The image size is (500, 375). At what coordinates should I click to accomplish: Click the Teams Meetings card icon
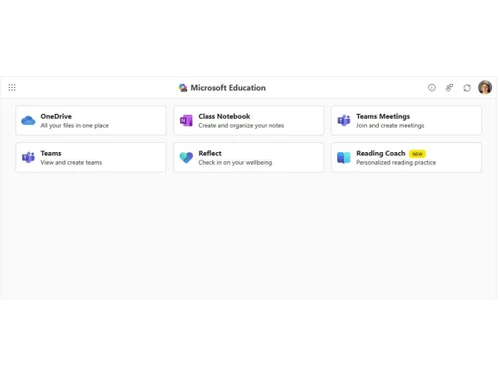pos(344,120)
